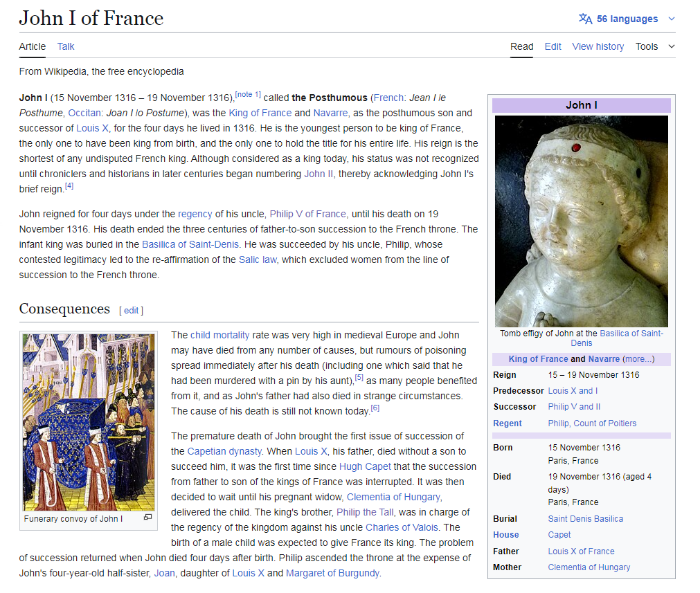Open the Edit tab
Viewport: 700px width, 593px height.
tap(553, 46)
